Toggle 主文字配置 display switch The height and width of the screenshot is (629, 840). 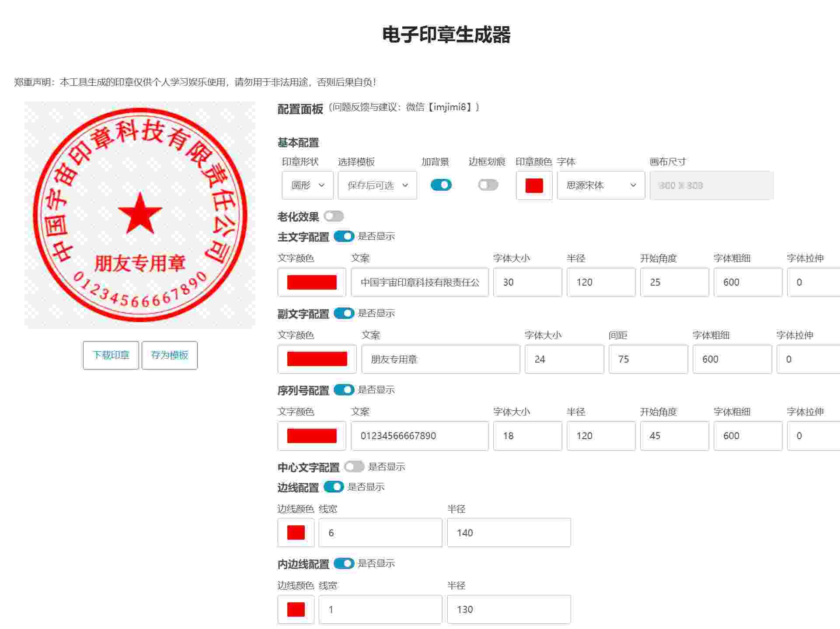pos(344,236)
